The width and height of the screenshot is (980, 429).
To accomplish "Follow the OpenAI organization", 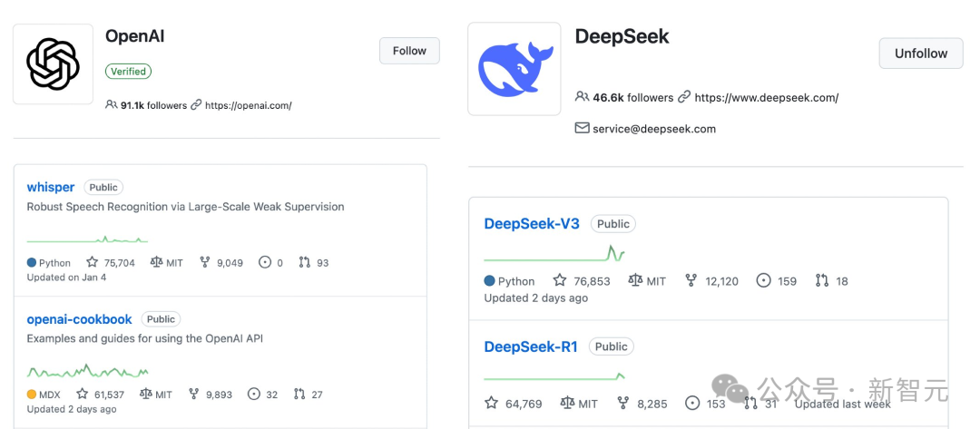I will tap(409, 51).
